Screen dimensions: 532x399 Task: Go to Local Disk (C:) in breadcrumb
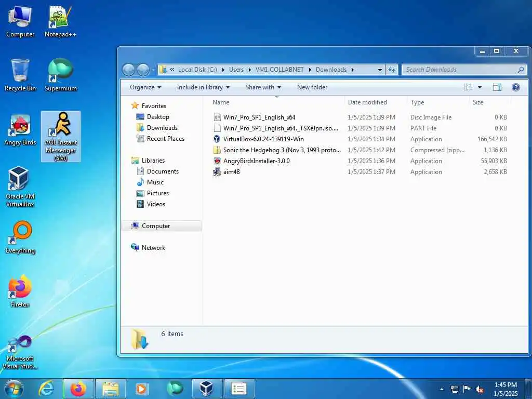pos(197,70)
